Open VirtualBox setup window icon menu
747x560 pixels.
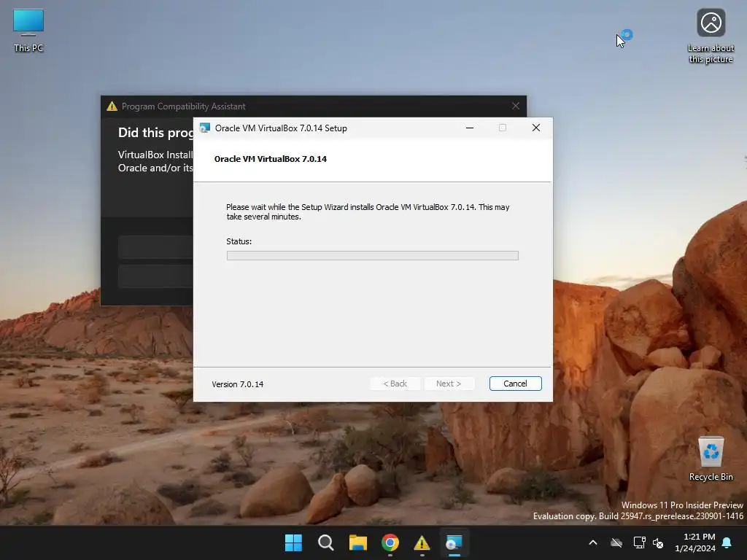pos(205,128)
